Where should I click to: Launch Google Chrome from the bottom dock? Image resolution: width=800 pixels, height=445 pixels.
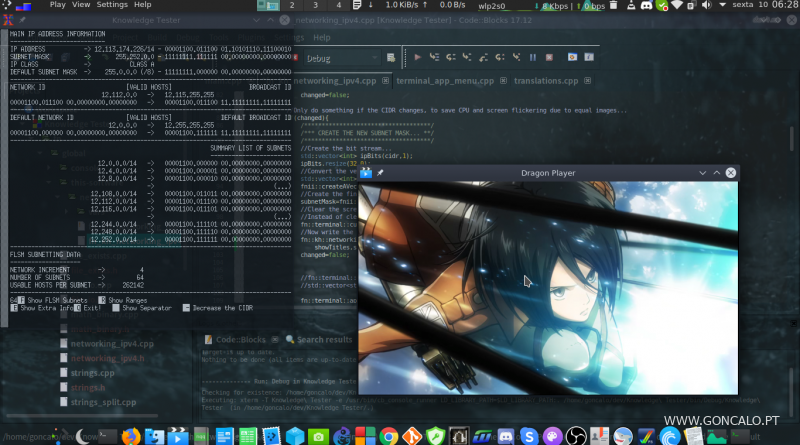[389, 437]
